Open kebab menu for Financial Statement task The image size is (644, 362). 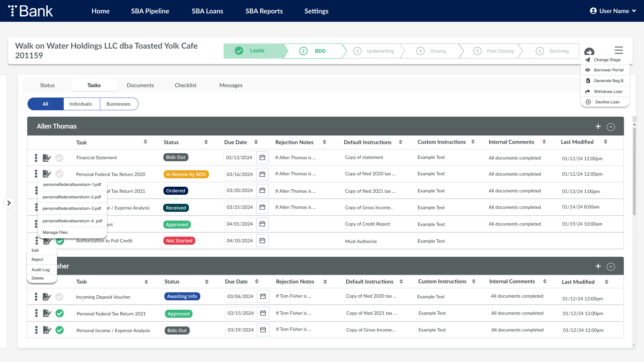pyautogui.click(x=36, y=158)
